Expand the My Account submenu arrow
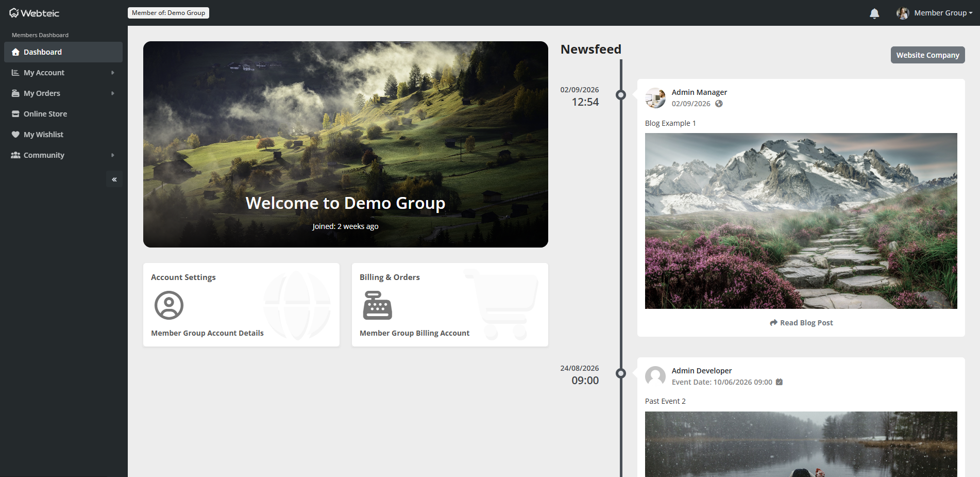The width and height of the screenshot is (980, 477). point(113,73)
